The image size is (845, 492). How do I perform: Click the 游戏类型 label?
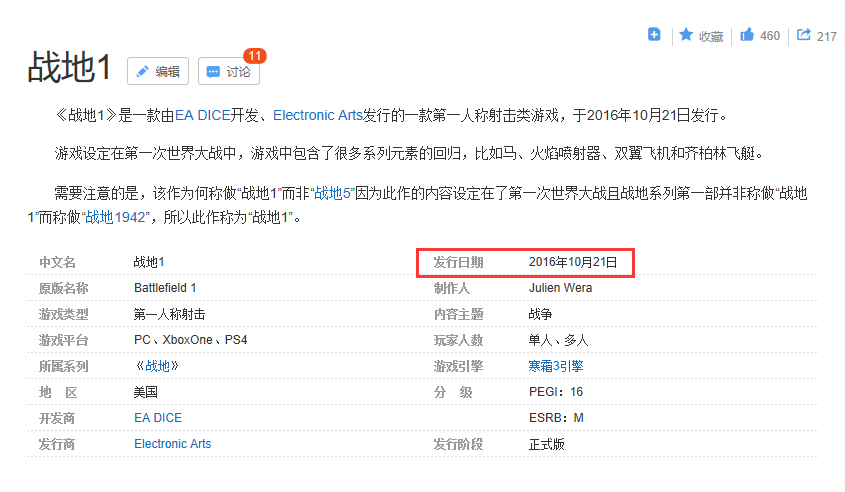click(64, 314)
